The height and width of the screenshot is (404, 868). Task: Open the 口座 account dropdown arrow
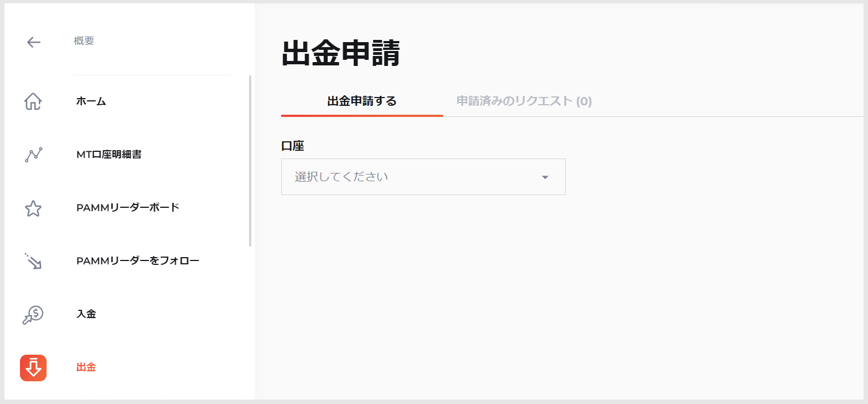pyautogui.click(x=545, y=177)
